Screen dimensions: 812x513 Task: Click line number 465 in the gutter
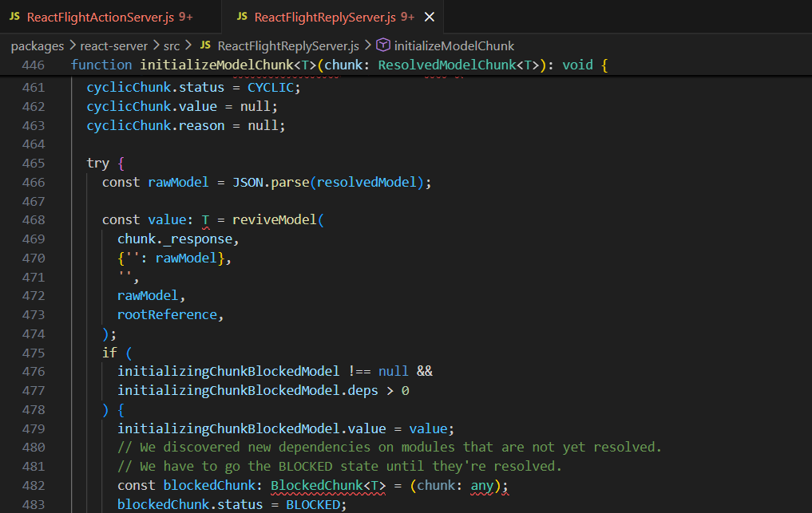tap(34, 163)
